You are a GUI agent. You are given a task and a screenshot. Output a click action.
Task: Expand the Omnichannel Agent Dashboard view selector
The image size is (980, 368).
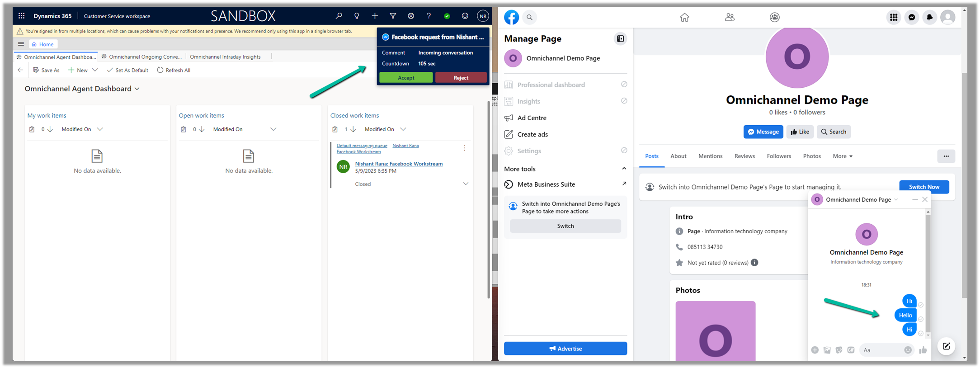point(137,89)
